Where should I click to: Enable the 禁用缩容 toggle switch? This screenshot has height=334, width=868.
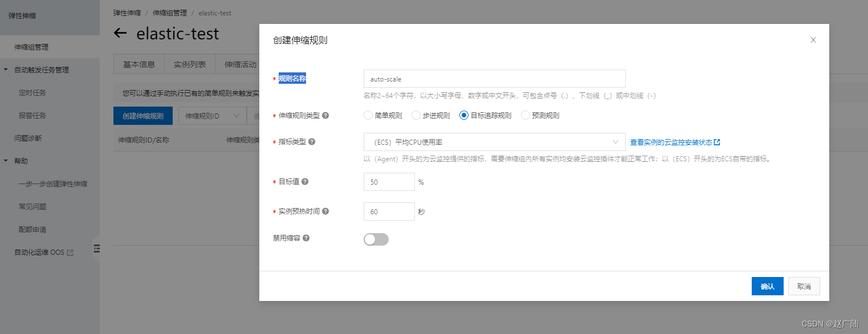(376, 240)
